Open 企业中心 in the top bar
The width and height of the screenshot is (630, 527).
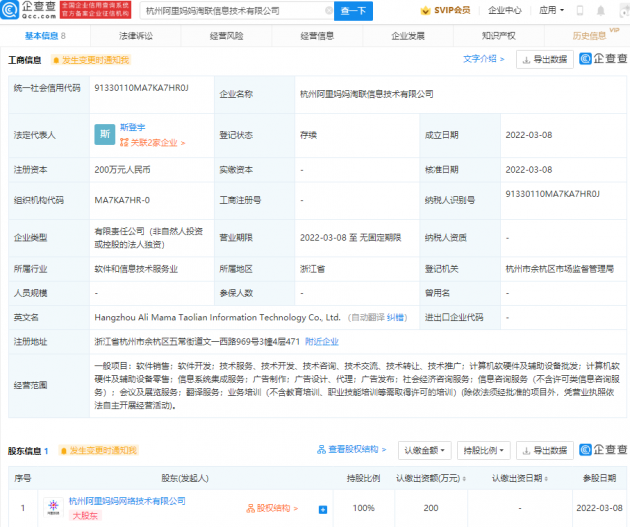505,10
